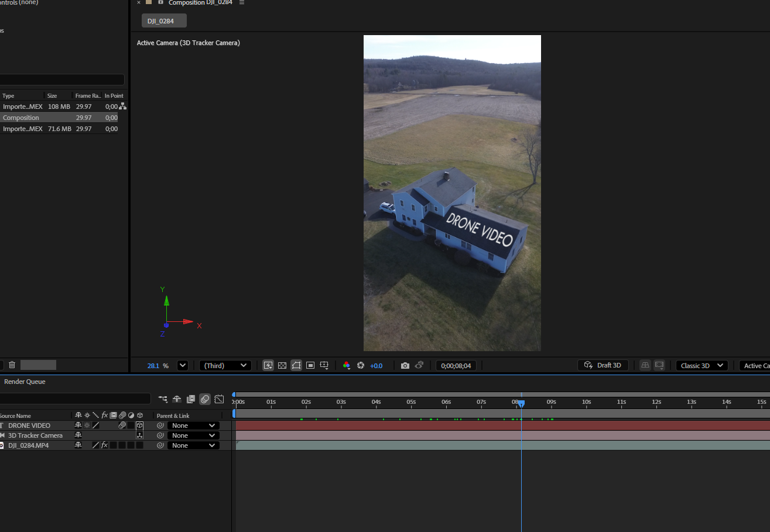Image resolution: width=770 pixels, height=532 pixels.
Task: Click the Show Channel color icon
Action: [347, 366]
